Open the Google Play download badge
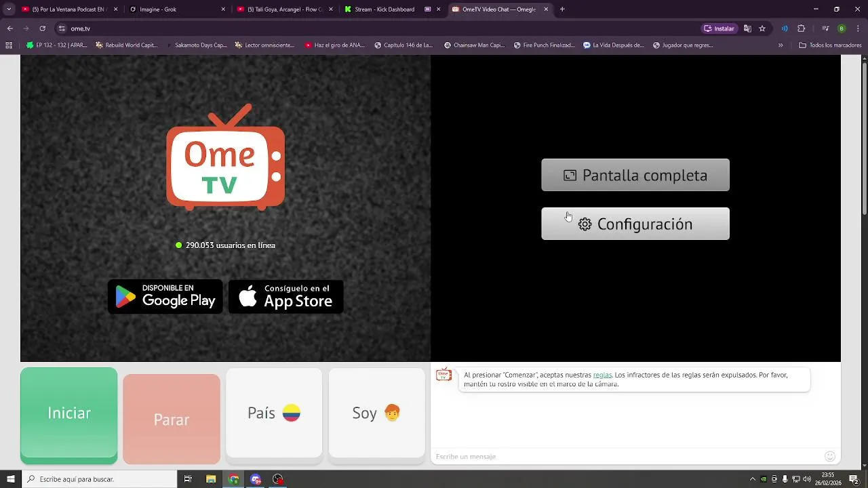Image resolution: width=868 pixels, height=488 pixels. click(165, 297)
